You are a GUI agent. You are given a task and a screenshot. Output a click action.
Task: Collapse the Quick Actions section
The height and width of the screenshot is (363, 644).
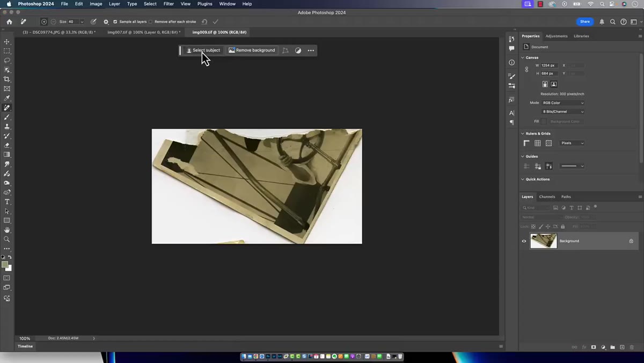tap(523, 179)
